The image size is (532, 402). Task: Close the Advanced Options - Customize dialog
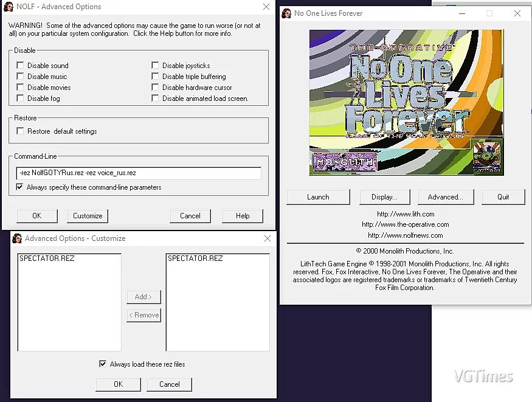tap(268, 238)
